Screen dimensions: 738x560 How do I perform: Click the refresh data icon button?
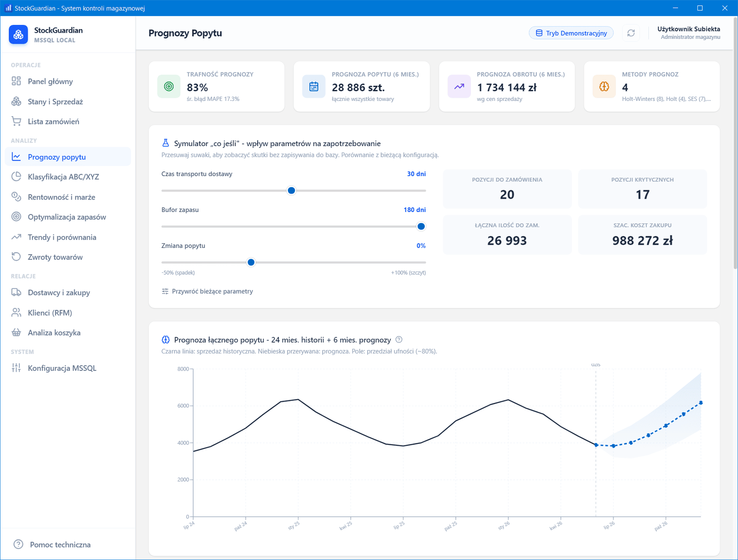coord(631,33)
